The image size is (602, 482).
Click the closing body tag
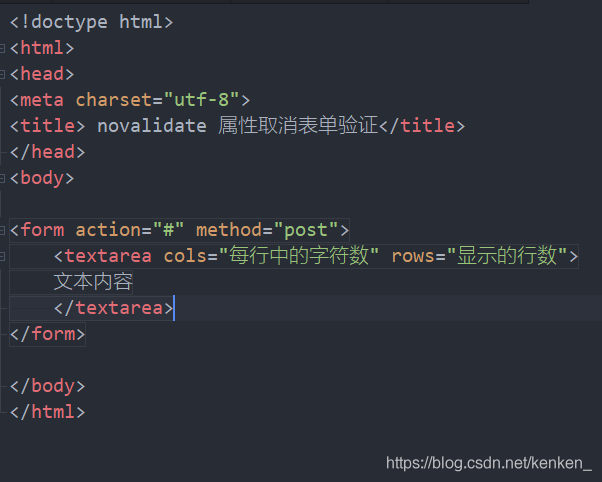48,386
